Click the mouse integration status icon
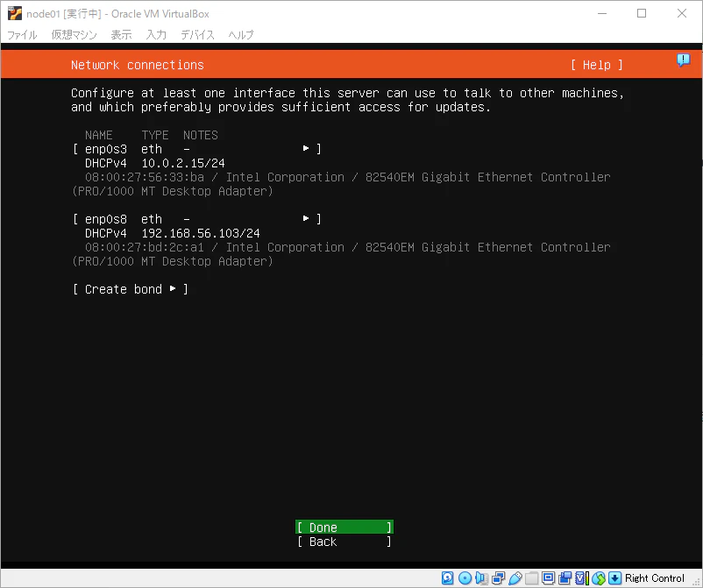703x588 pixels. 598,577
